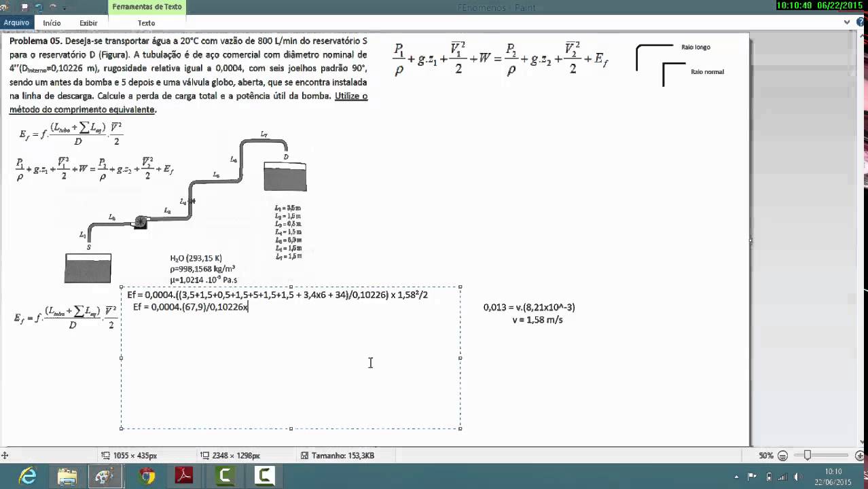The height and width of the screenshot is (489, 868).
Task: Click the right-middle handle of text box
Action: (460, 358)
